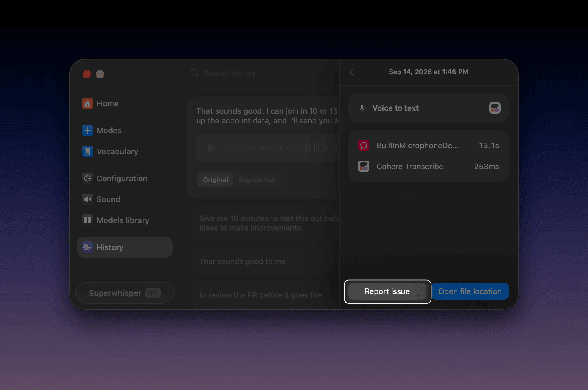Seek within the audio waveform

coord(281,148)
